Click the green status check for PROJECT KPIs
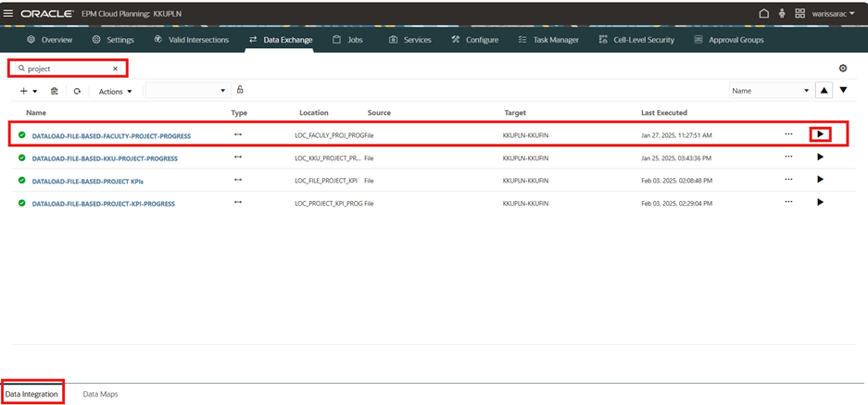This screenshot has height=405, width=868. (x=21, y=181)
